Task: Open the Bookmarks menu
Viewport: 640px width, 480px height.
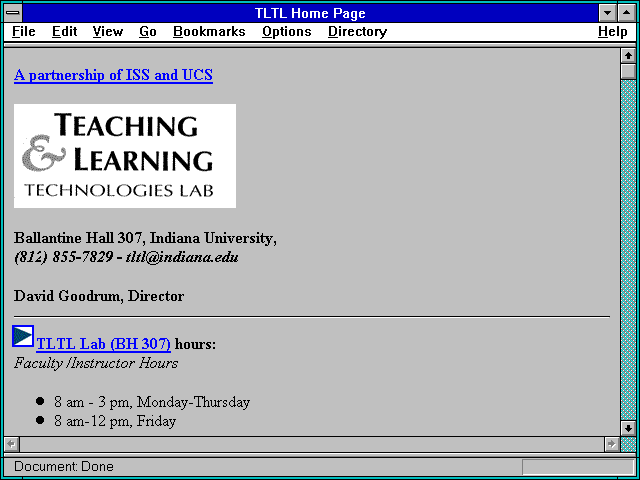Action: coord(209,32)
